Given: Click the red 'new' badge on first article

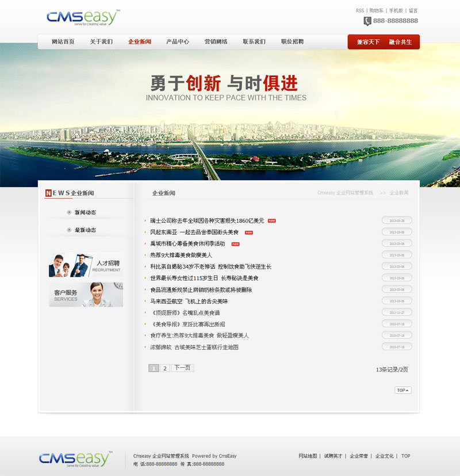Looking at the screenshot, I should 271,220.
